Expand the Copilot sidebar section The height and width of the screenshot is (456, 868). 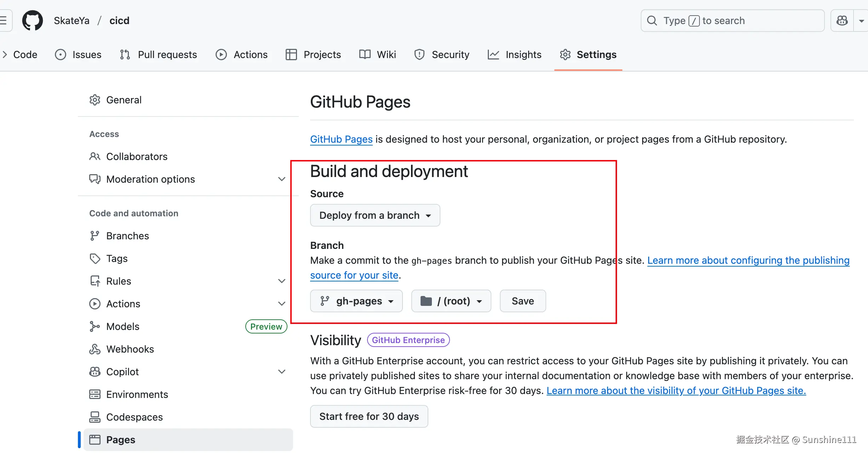click(281, 372)
